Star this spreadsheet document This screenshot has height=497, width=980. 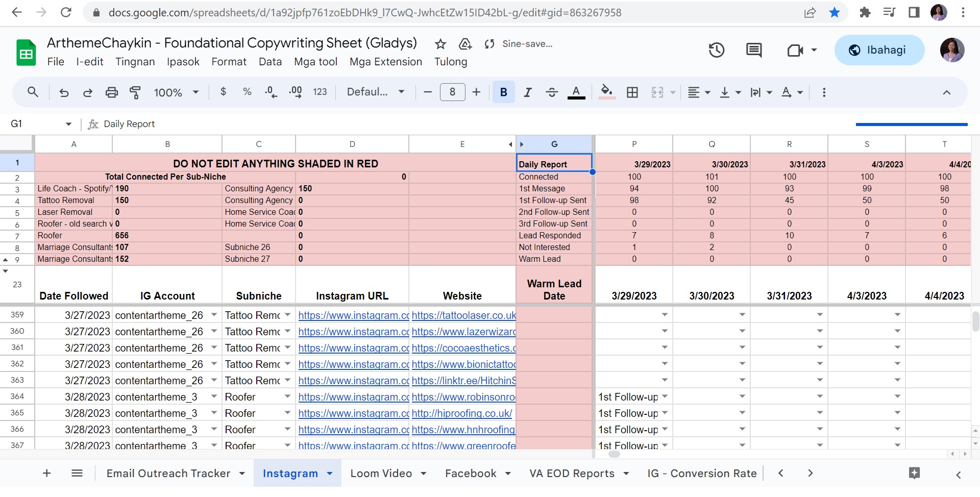(x=440, y=44)
